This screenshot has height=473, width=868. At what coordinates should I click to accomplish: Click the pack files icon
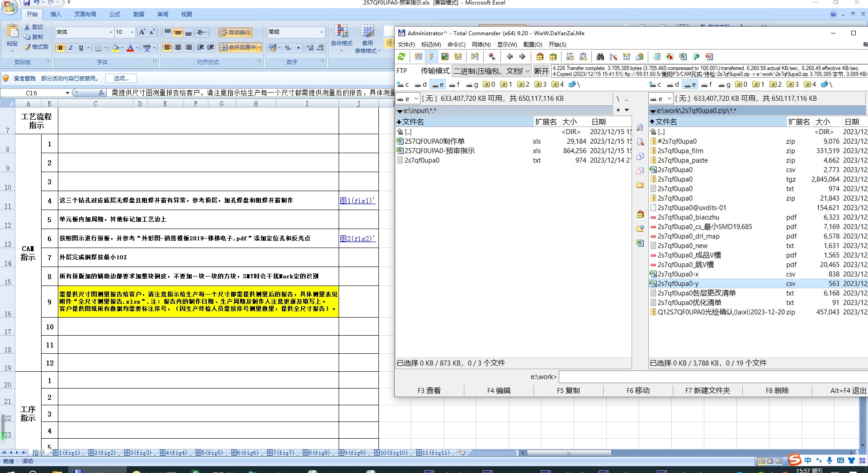tap(540, 56)
